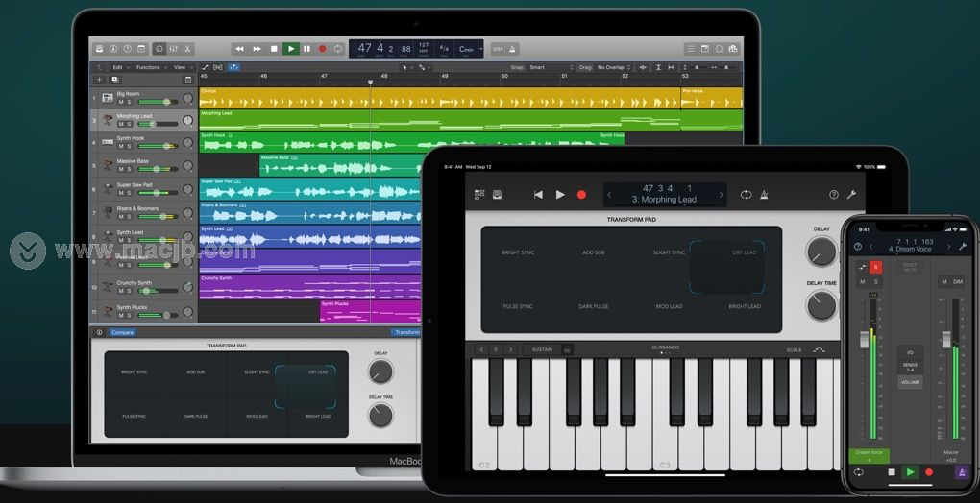Click Play in the MacBook transport bar
The image size is (980, 503).
(290, 49)
